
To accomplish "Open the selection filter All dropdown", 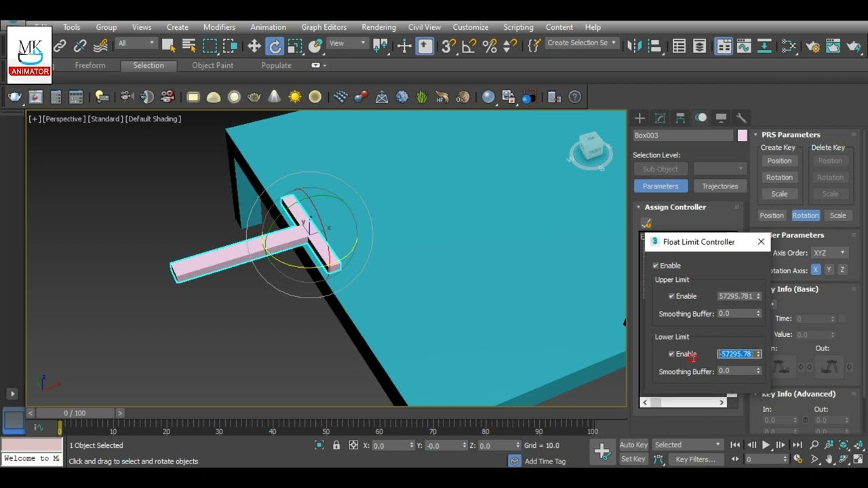I will click(x=136, y=43).
